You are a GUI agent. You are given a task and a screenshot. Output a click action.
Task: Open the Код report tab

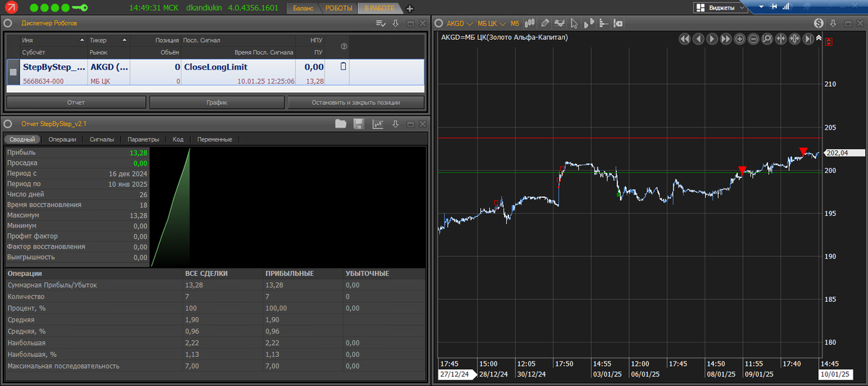point(178,139)
